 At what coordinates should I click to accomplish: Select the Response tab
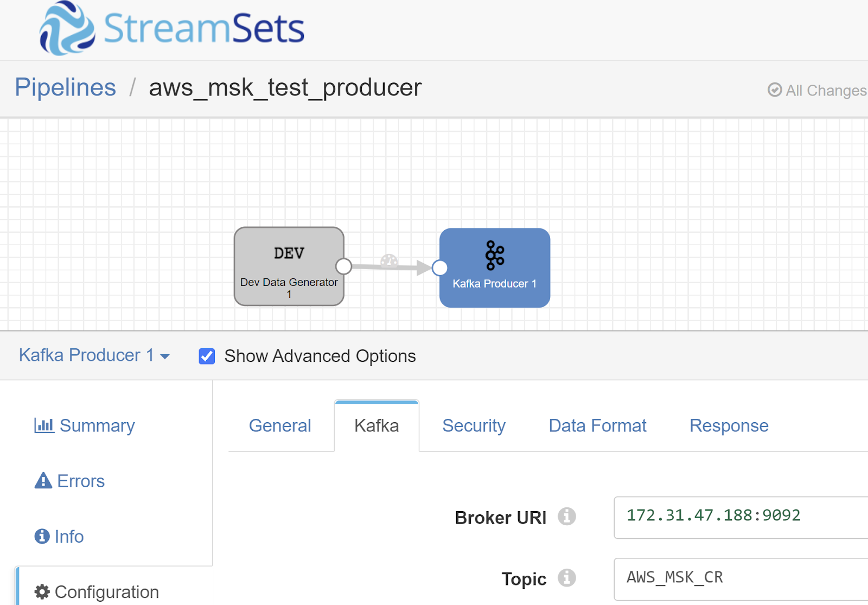pyautogui.click(x=729, y=425)
